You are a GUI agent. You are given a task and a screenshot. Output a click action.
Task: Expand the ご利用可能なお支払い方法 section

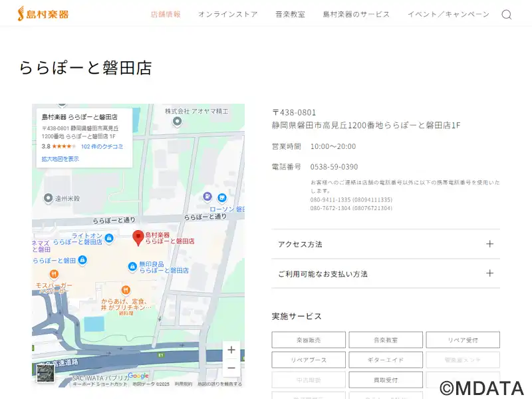386,274
